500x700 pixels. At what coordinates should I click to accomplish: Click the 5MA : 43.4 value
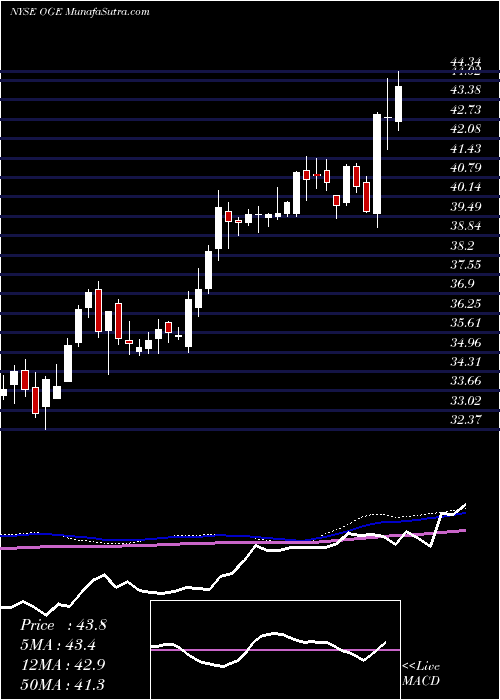58,644
